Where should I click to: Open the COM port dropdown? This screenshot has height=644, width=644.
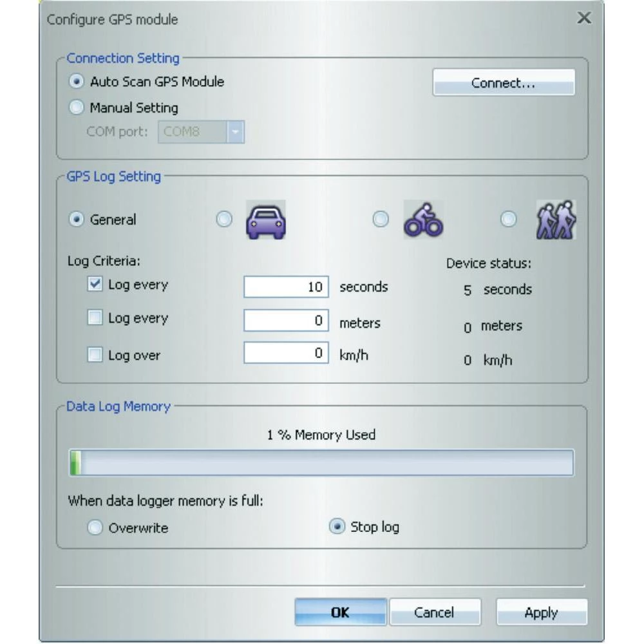(235, 133)
